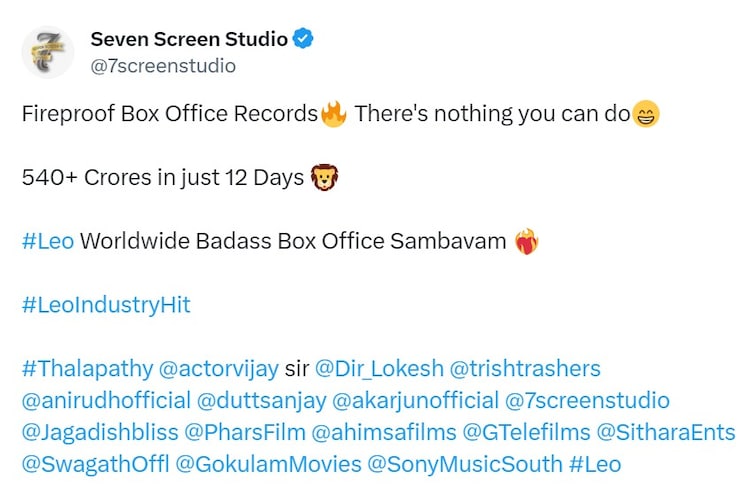Open the @Jagadishbliss mention

(x=100, y=432)
